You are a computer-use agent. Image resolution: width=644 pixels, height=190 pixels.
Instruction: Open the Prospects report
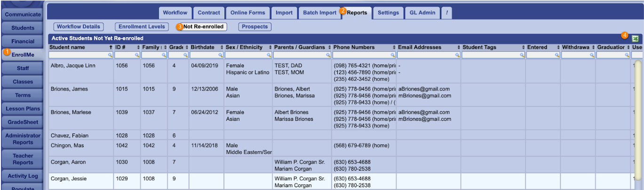[254, 27]
